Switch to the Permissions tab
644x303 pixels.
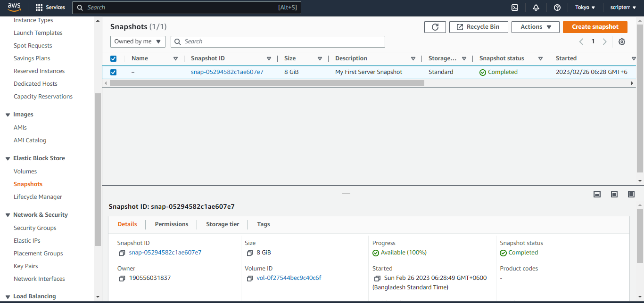tap(172, 224)
